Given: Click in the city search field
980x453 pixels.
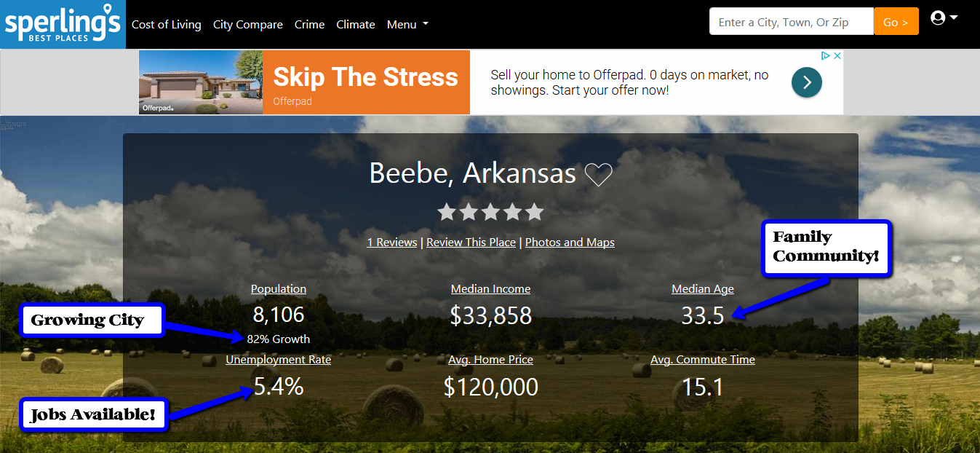Looking at the screenshot, I should click(790, 21).
